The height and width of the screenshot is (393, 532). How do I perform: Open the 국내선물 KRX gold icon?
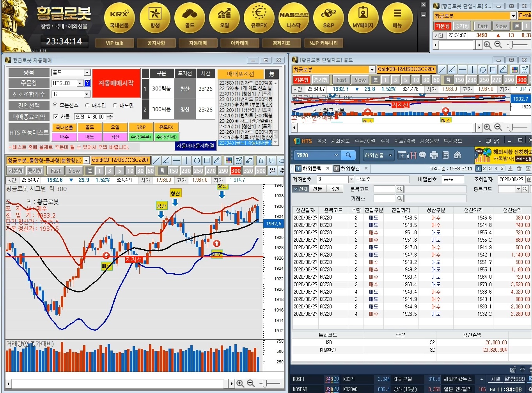pos(119,18)
